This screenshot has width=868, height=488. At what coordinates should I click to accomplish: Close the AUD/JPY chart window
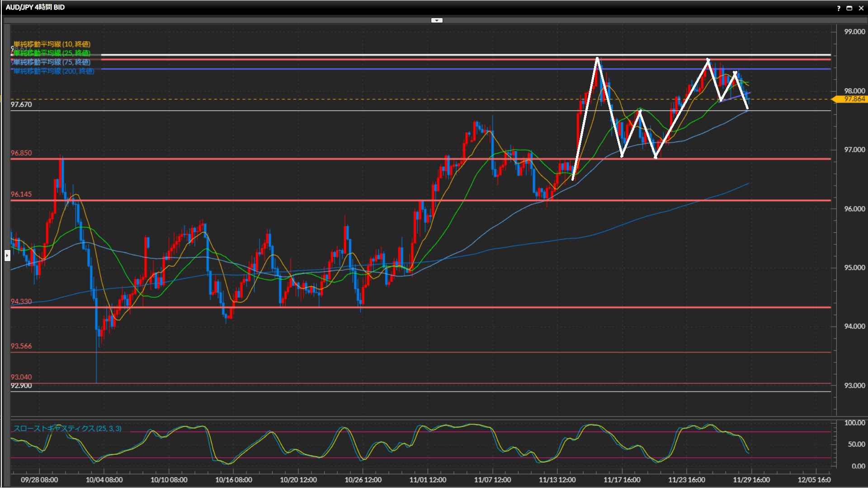(861, 8)
